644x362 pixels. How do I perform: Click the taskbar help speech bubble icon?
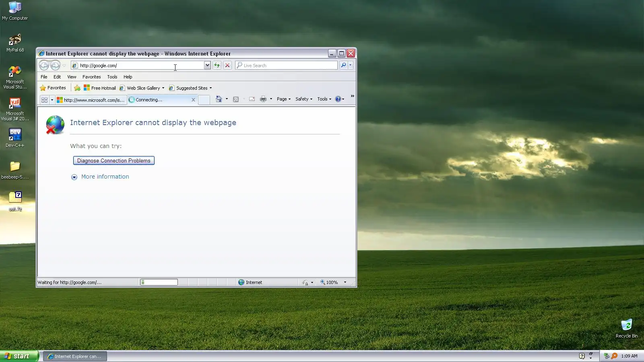click(582, 356)
